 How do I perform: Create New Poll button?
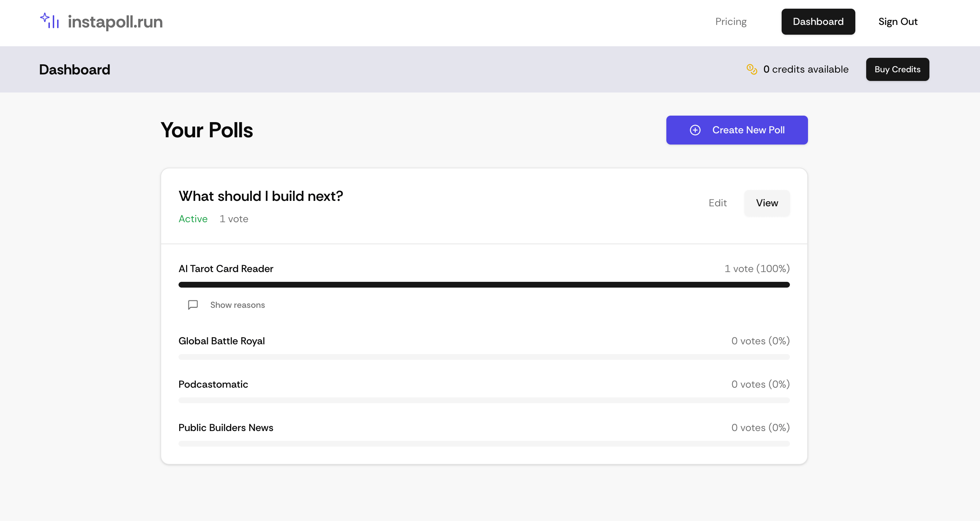pos(736,130)
